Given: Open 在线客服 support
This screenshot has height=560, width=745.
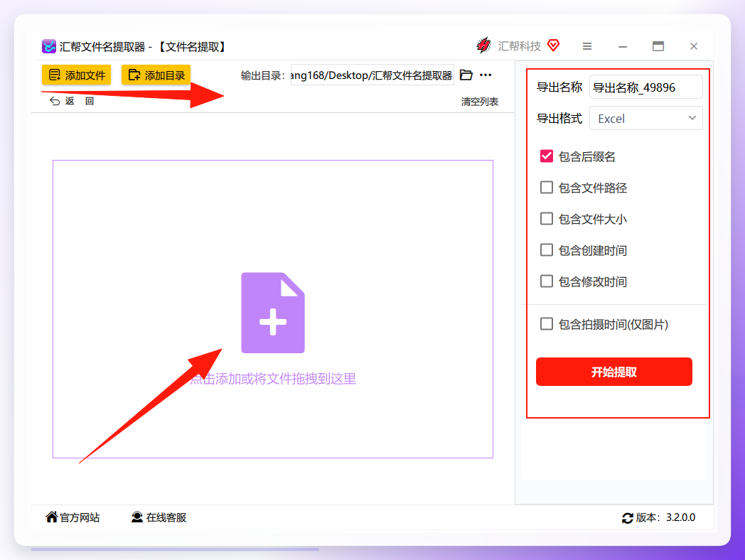Looking at the screenshot, I should coord(159,517).
